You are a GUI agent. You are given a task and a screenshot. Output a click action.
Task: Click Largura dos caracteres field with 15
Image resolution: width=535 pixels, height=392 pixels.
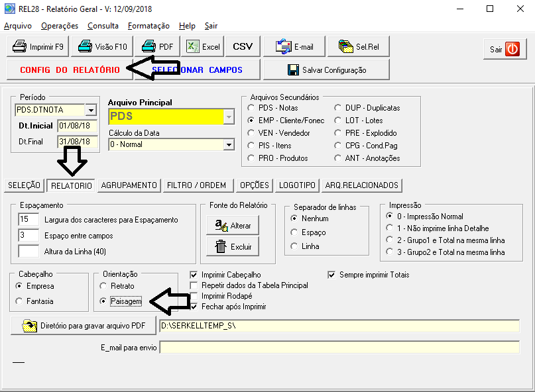(x=29, y=219)
